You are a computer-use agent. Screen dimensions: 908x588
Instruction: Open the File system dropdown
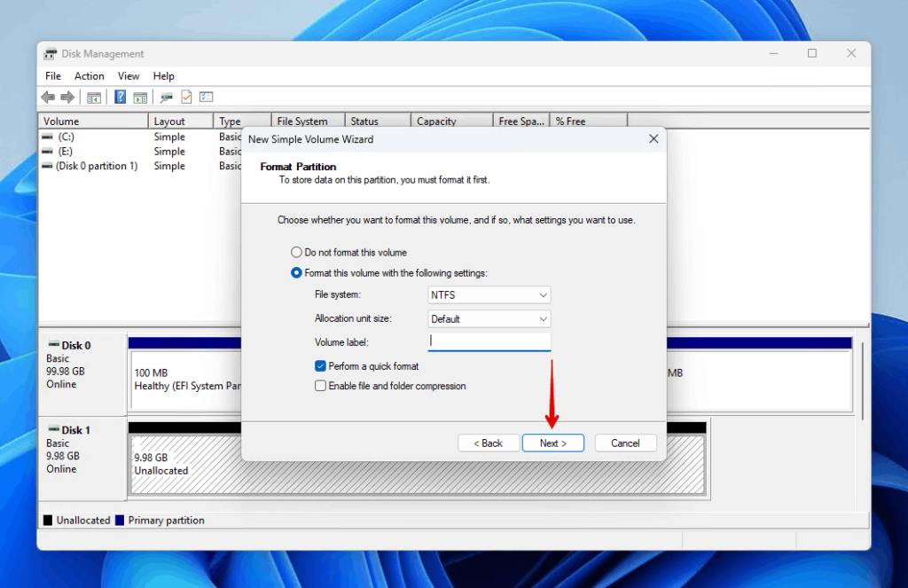click(489, 294)
